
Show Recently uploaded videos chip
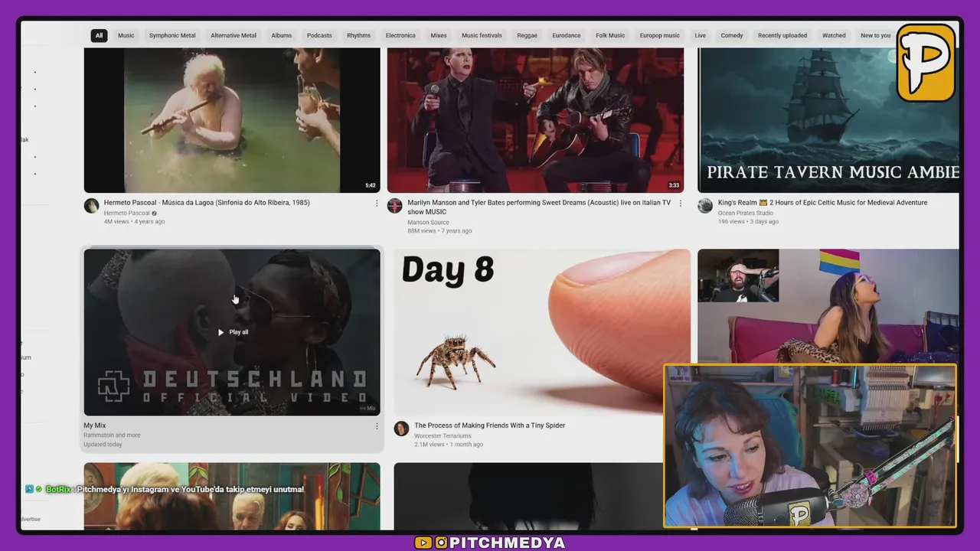pyautogui.click(x=782, y=35)
